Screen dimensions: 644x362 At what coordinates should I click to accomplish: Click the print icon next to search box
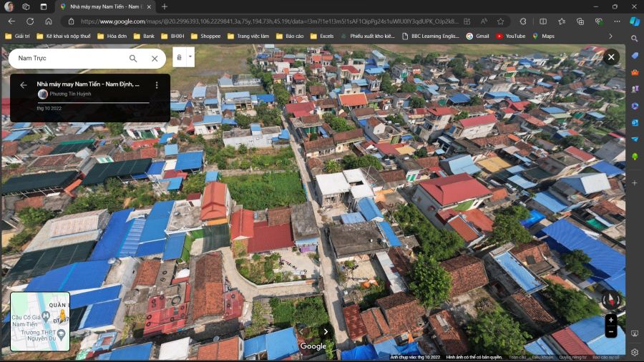coord(179,57)
